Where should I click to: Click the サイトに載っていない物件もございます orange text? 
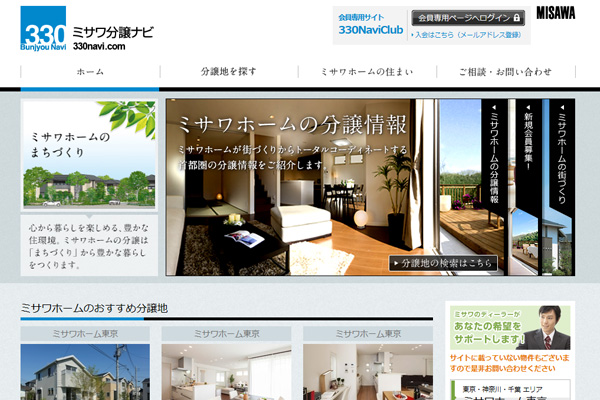509,363
